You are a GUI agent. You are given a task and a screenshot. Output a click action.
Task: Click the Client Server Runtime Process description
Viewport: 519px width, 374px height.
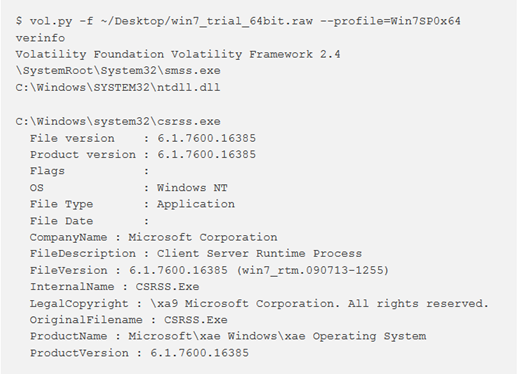pos(259,254)
